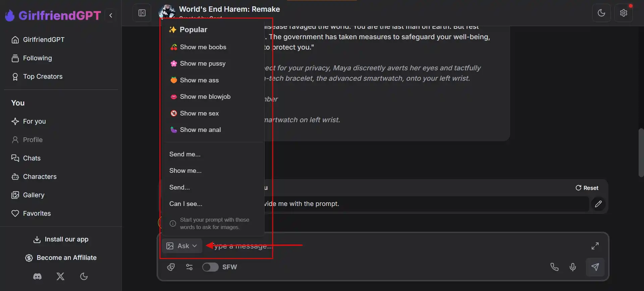Click the Ask button's image icon
This screenshot has height=291, width=644.
pyautogui.click(x=170, y=246)
